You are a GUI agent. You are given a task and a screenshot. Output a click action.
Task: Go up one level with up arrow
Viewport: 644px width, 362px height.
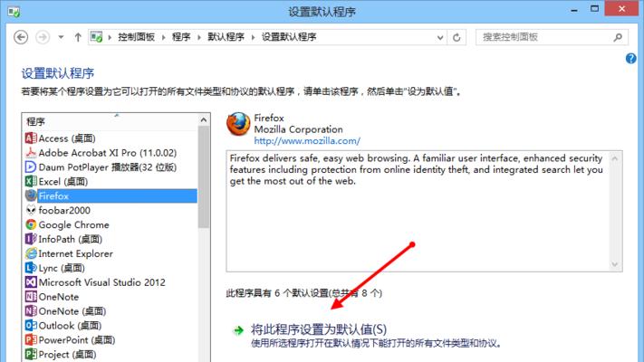pyautogui.click(x=78, y=37)
